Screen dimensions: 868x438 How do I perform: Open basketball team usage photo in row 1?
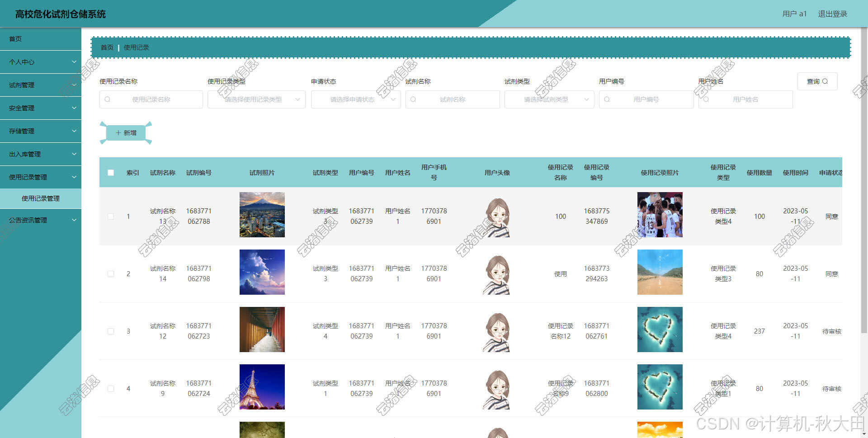pyautogui.click(x=660, y=215)
